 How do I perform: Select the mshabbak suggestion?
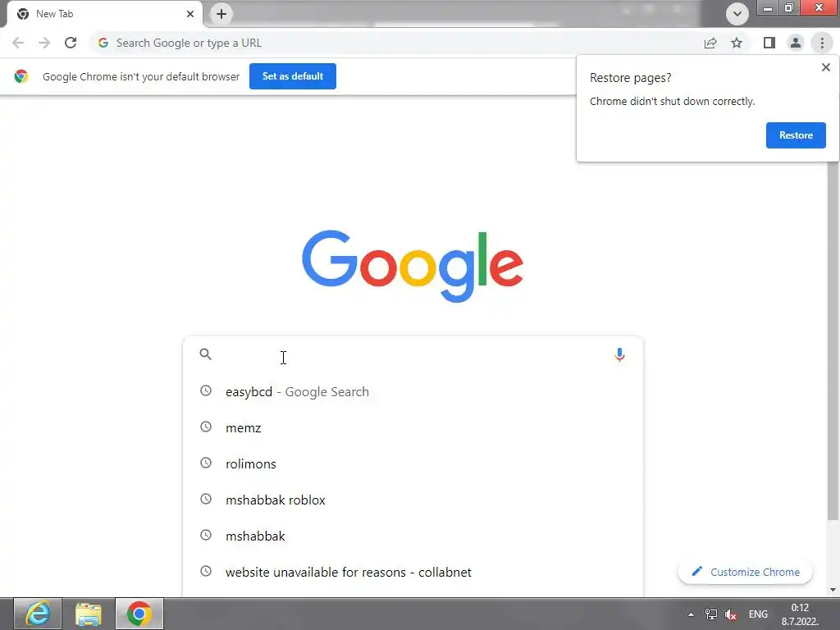click(x=413, y=536)
